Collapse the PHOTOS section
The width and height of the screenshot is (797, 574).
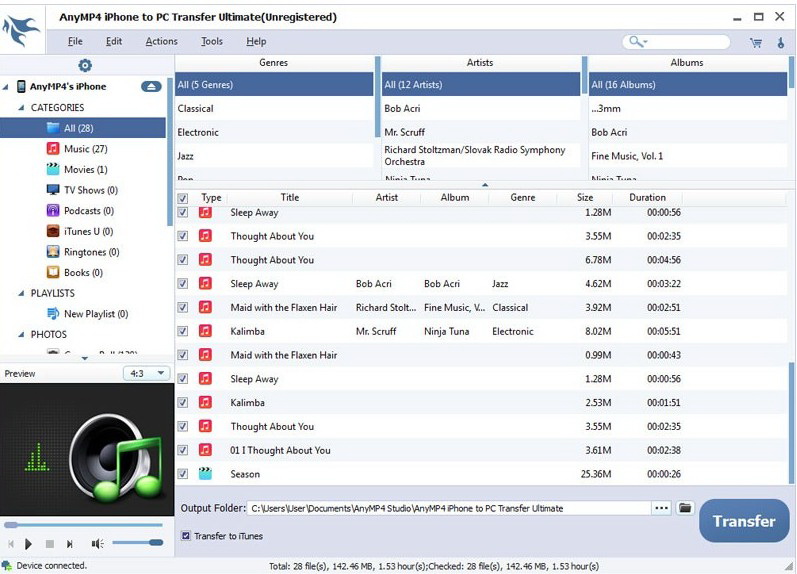point(21,335)
